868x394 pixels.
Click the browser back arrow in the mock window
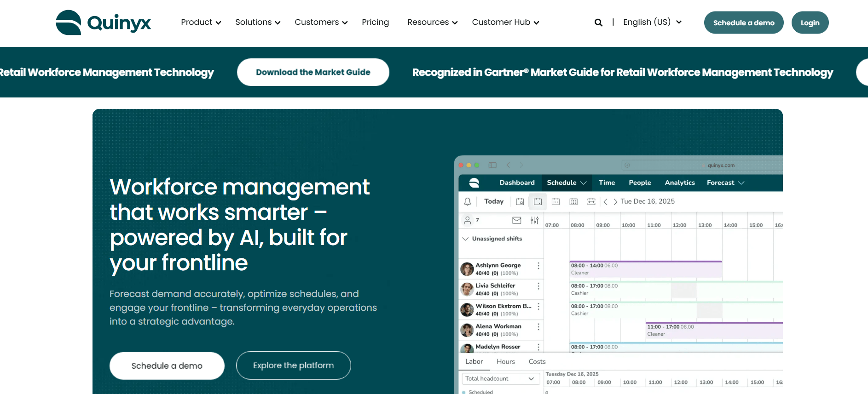point(509,165)
